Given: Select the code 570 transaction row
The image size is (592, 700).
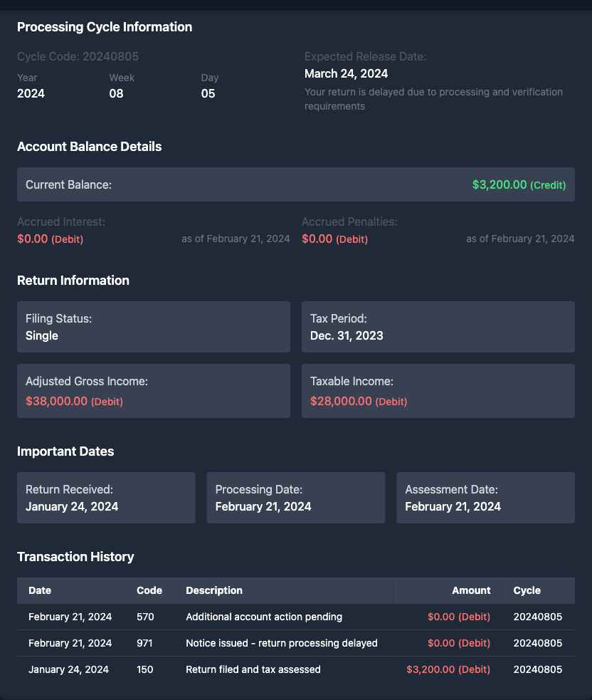Looking at the screenshot, I should 295,617.
